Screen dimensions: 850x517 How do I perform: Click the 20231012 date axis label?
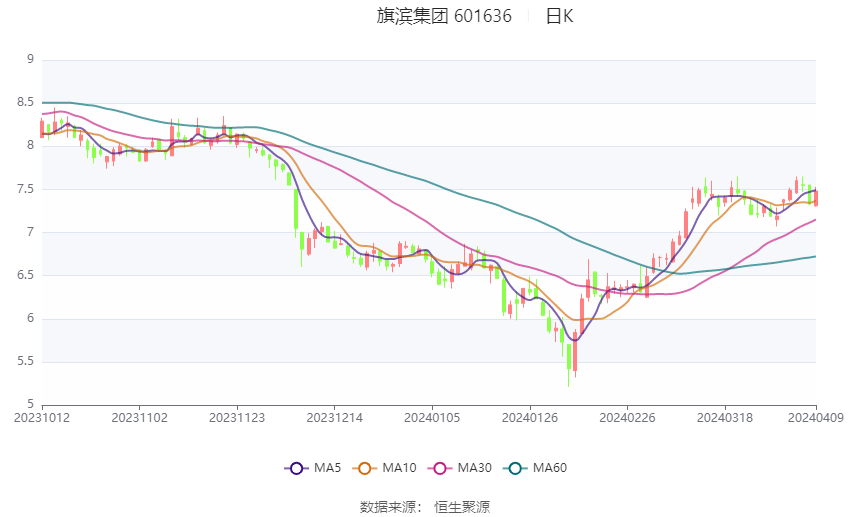(42, 418)
